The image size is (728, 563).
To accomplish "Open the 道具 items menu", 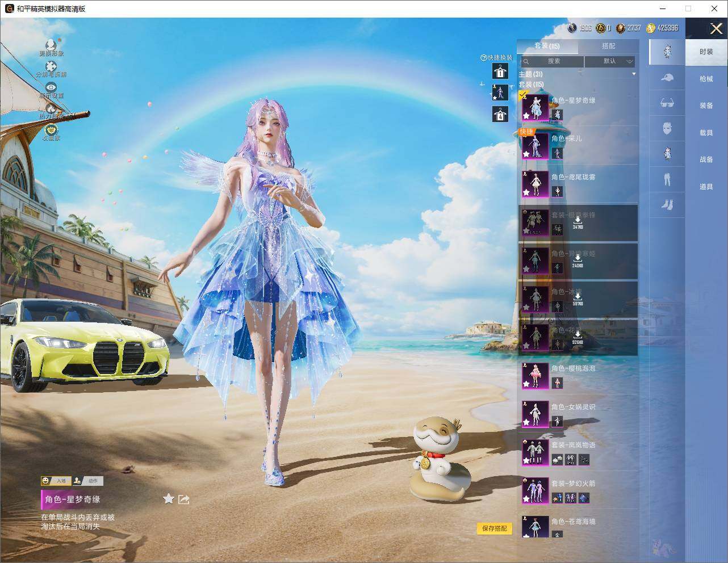I will [706, 187].
